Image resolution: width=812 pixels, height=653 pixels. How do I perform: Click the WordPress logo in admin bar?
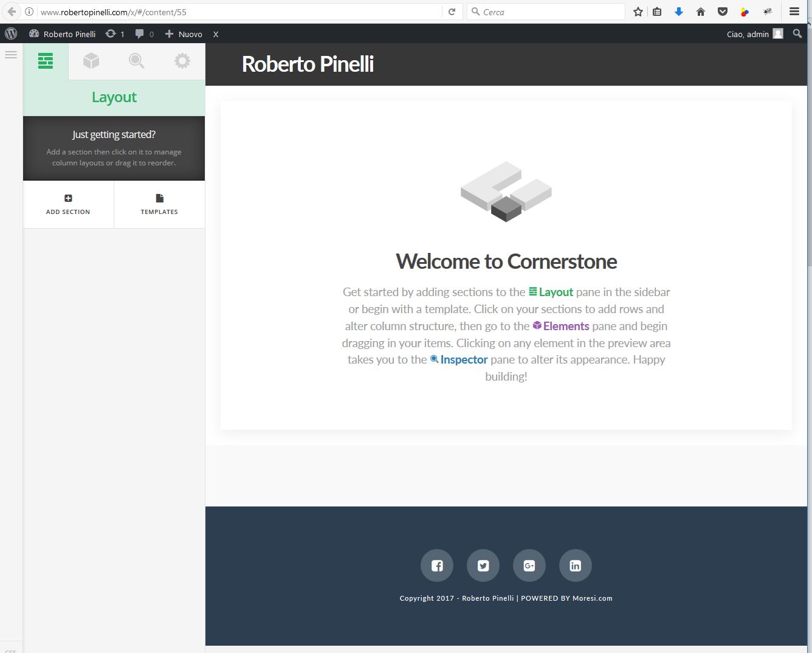(x=11, y=34)
